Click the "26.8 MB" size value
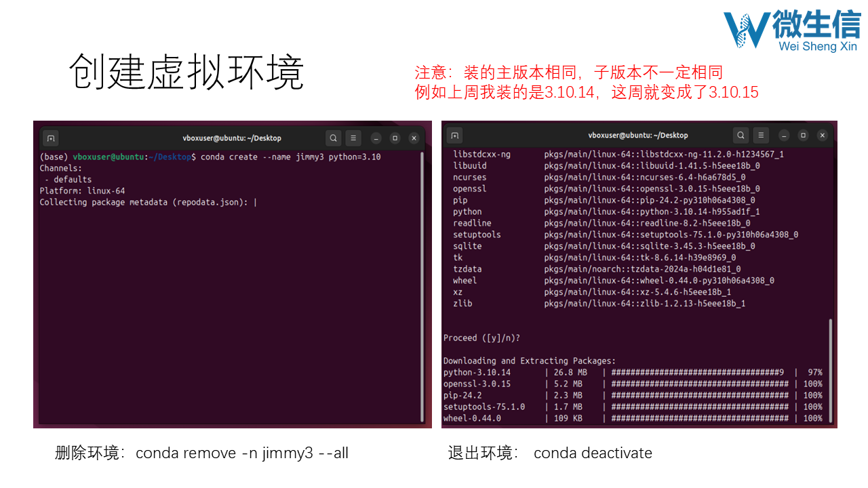The width and height of the screenshot is (868, 488). click(570, 373)
